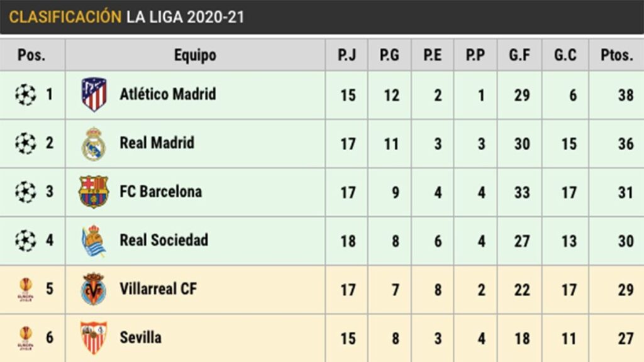Click the G.F column header

click(519, 55)
